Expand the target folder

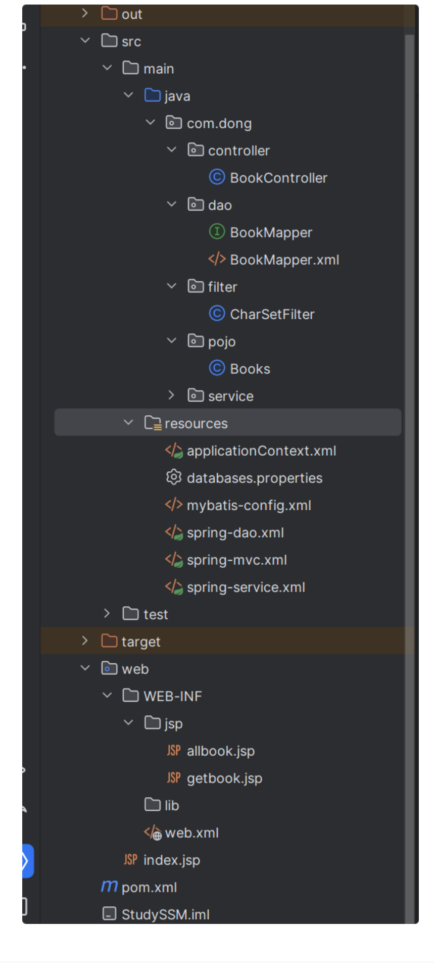pyautogui.click(x=85, y=641)
